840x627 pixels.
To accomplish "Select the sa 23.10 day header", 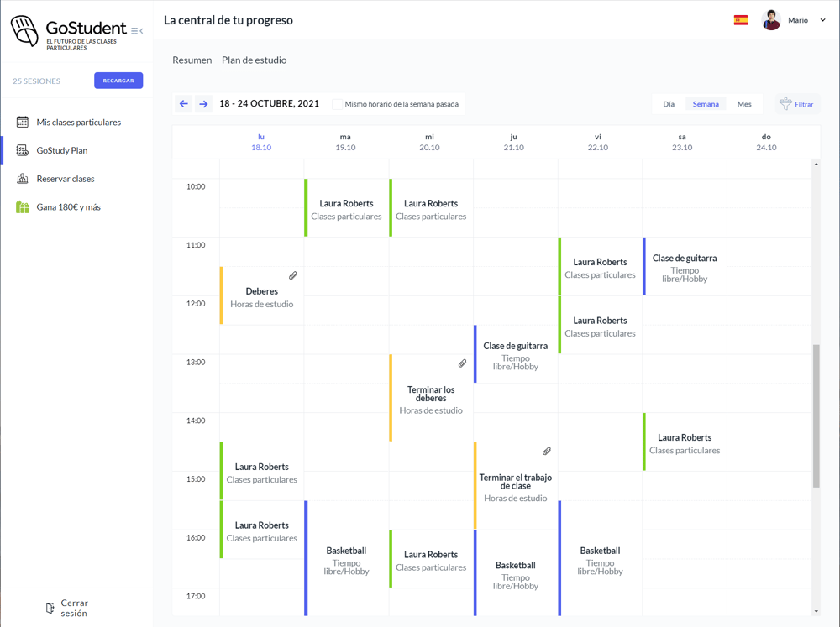I will (682, 142).
